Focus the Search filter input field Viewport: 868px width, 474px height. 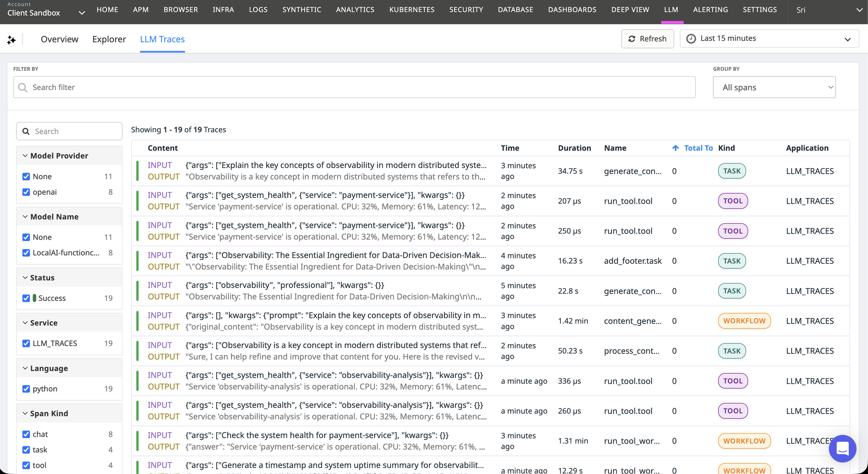tap(354, 87)
